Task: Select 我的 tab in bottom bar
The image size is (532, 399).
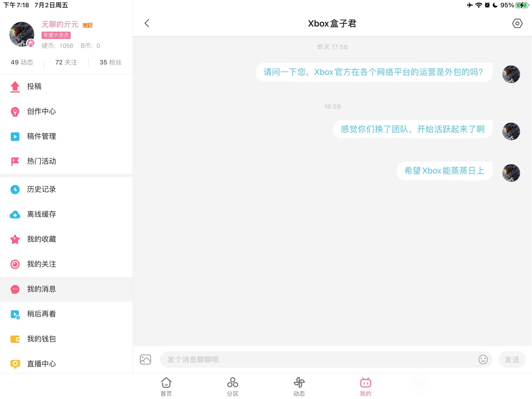Action: click(x=366, y=387)
